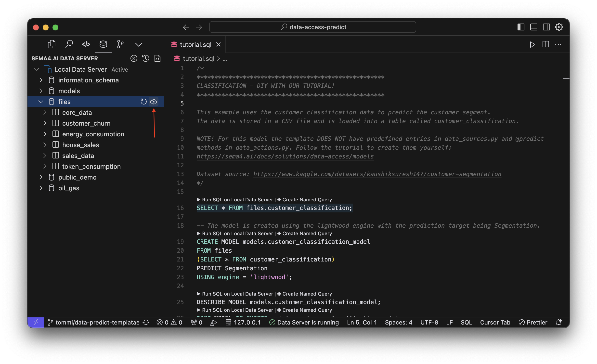Open remote window indicator in status bar
The image size is (597, 364).
(x=36, y=322)
